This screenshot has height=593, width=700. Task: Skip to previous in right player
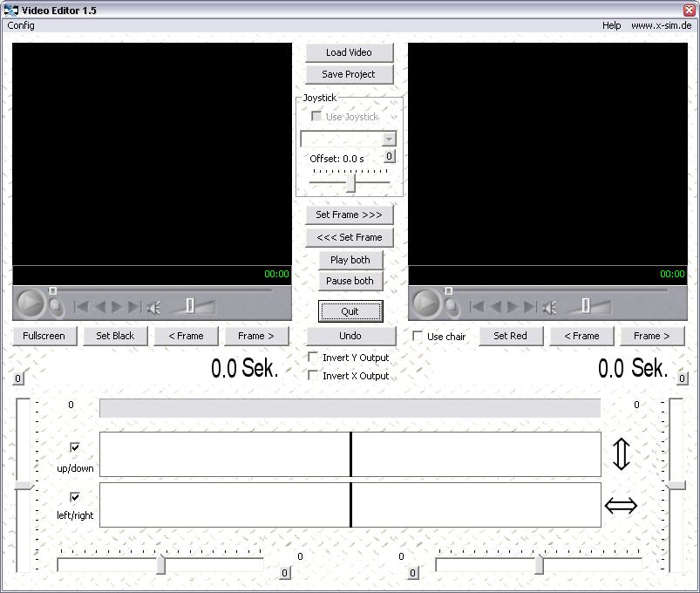477,307
